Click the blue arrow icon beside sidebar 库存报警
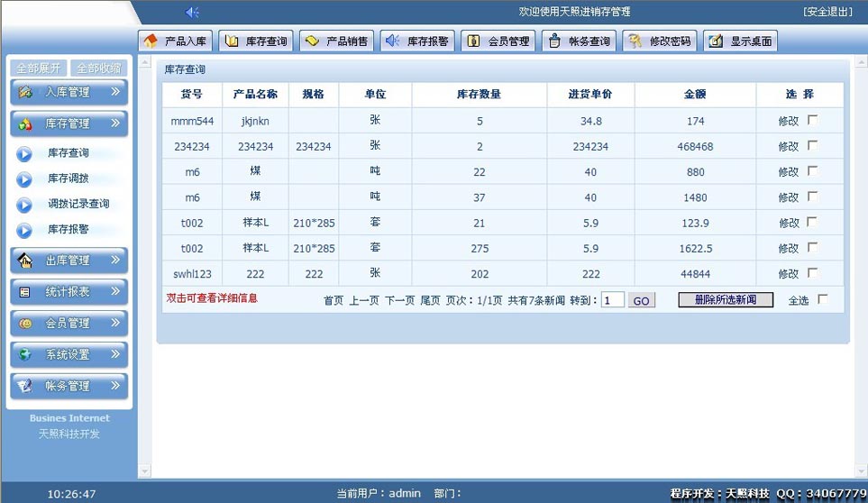This screenshot has height=503, width=868. tap(23, 230)
